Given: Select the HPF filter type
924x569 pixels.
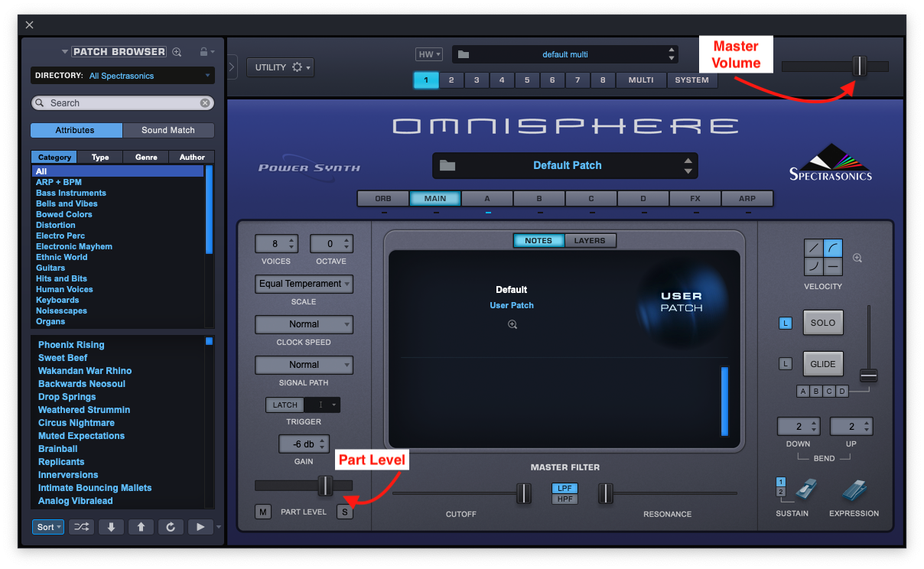Looking at the screenshot, I should pyautogui.click(x=565, y=499).
